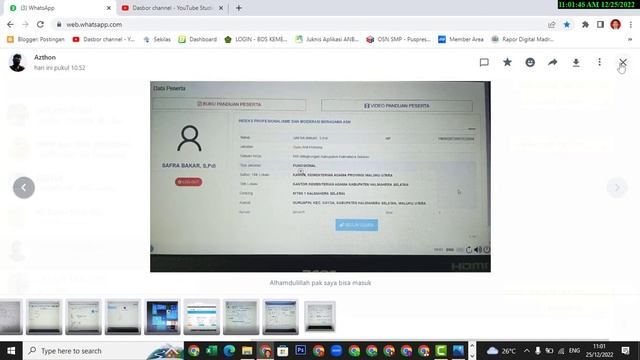Open the Chrome three-dot menu

(631, 24)
